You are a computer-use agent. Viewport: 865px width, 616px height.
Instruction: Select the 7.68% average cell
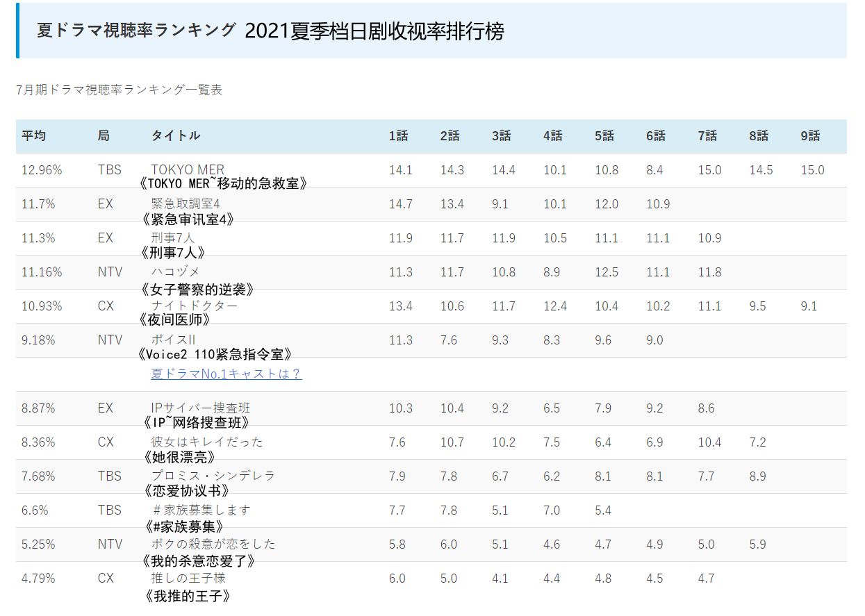(38, 476)
